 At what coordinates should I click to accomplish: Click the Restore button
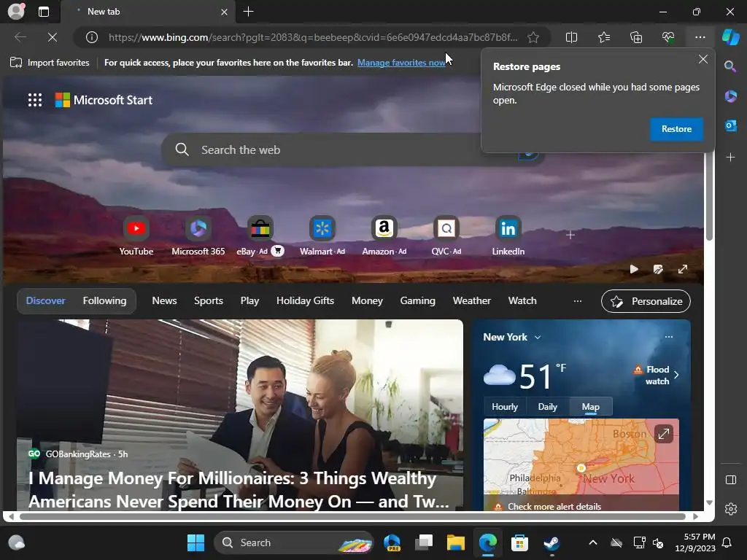pos(676,129)
